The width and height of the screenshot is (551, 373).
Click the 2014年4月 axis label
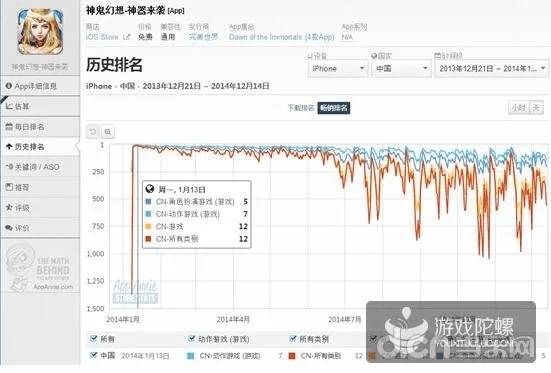coord(233,319)
